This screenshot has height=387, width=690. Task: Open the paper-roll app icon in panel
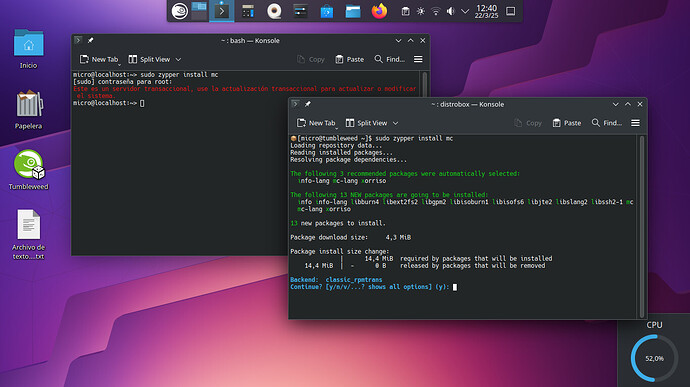274,11
